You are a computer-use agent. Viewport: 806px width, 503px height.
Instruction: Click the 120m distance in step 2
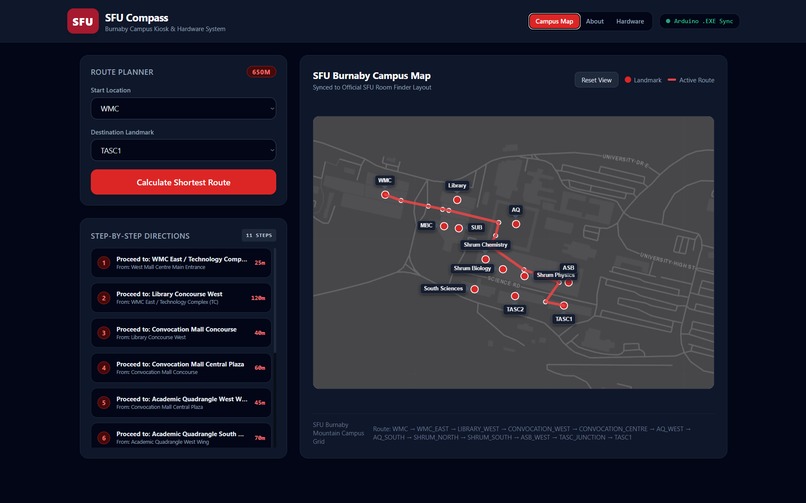(258, 298)
